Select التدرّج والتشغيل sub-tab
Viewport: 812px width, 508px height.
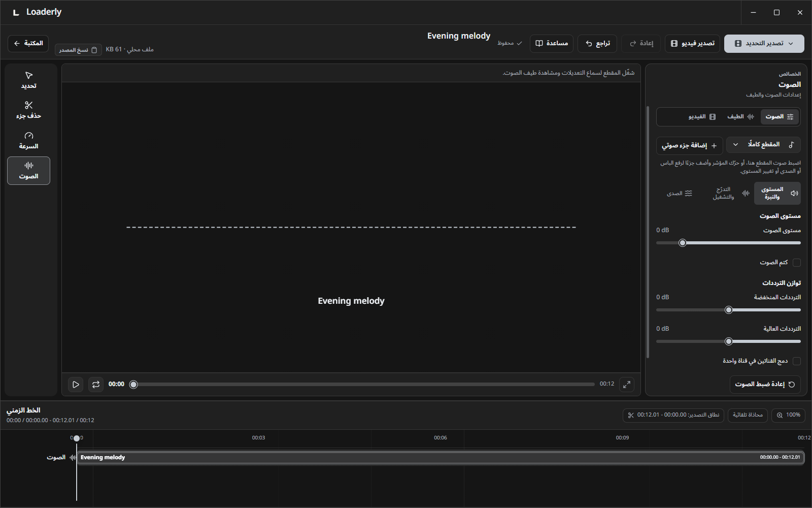pyautogui.click(x=730, y=193)
